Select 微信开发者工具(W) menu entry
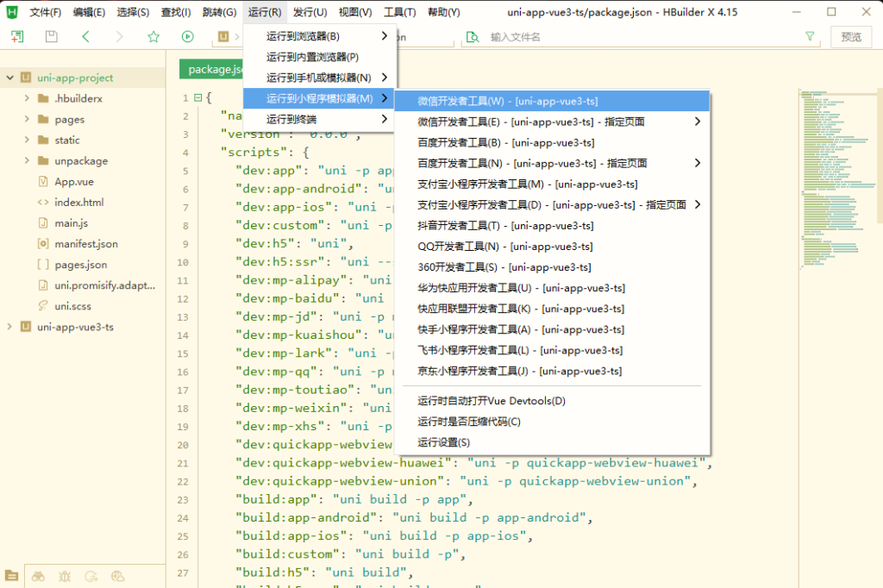Image resolution: width=883 pixels, height=588 pixels. [507, 101]
